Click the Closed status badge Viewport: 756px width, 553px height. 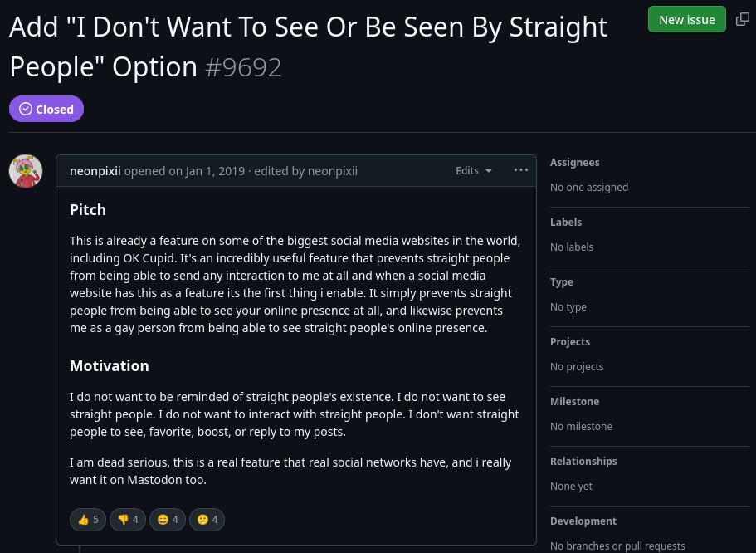(46, 109)
